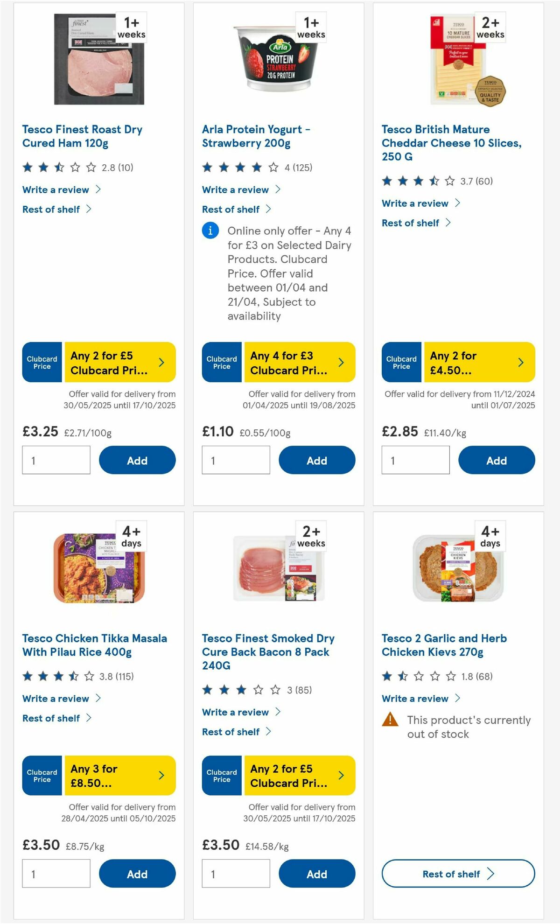This screenshot has width=560, height=924.
Task: Add Smoked Dry Cure Back Bacon to basket
Action: click(317, 874)
